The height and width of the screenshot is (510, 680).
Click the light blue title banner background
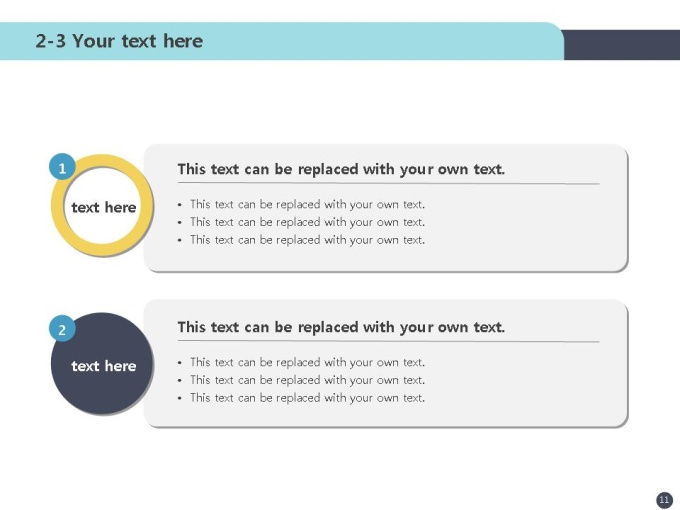point(369,41)
